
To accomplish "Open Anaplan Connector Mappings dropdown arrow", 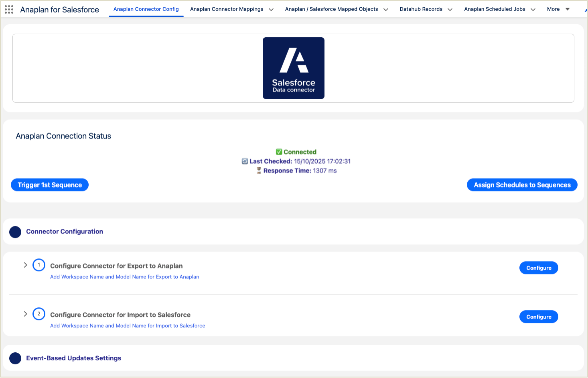I will pos(271,10).
